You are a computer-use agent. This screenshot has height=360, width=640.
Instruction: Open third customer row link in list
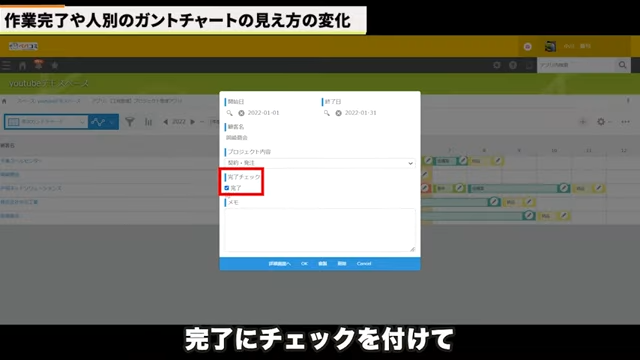point(31,188)
